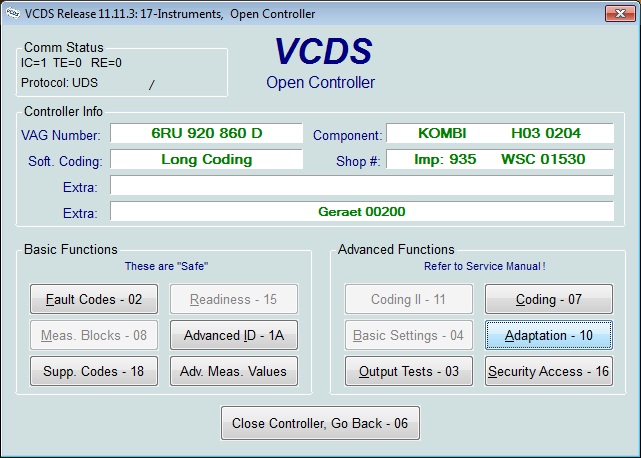Select the Component field showing KOMBI

click(x=499, y=133)
